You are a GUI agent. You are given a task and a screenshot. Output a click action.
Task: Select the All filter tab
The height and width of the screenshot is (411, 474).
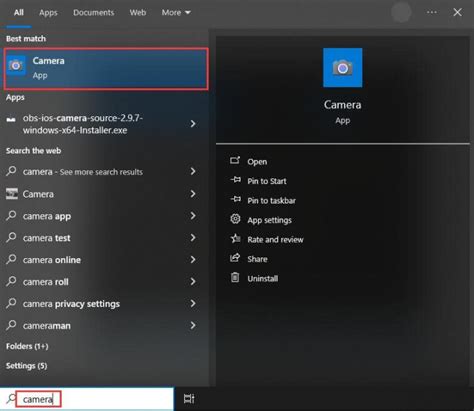click(x=19, y=13)
